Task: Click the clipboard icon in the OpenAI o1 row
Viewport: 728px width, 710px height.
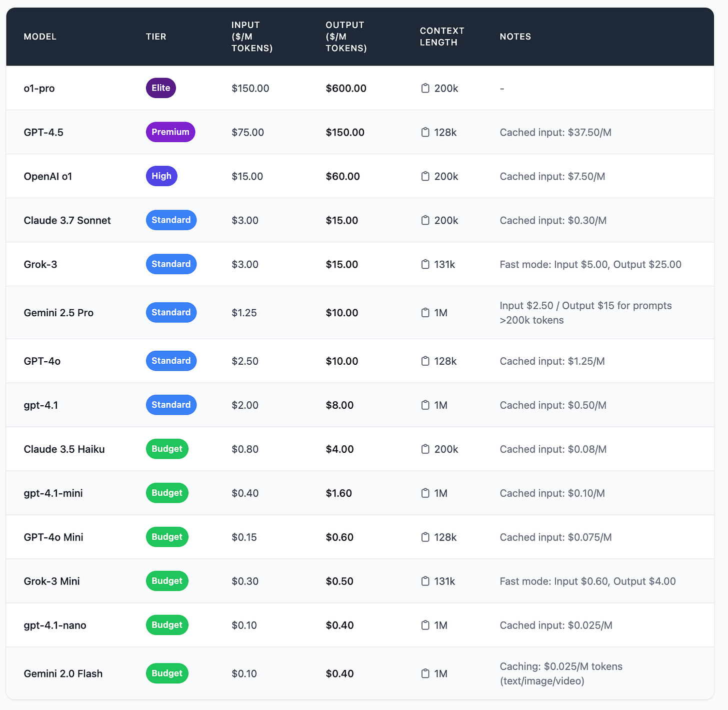Action: click(x=425, y=176)
